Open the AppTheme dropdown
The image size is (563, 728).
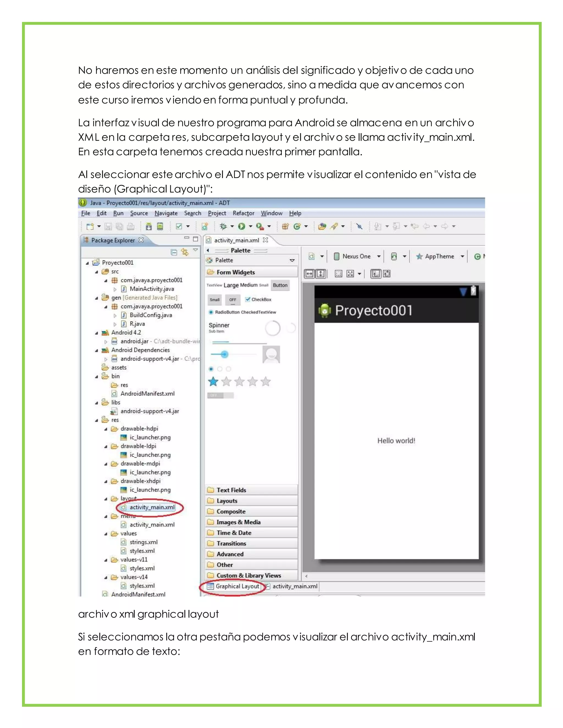click(x=462, y=256)
